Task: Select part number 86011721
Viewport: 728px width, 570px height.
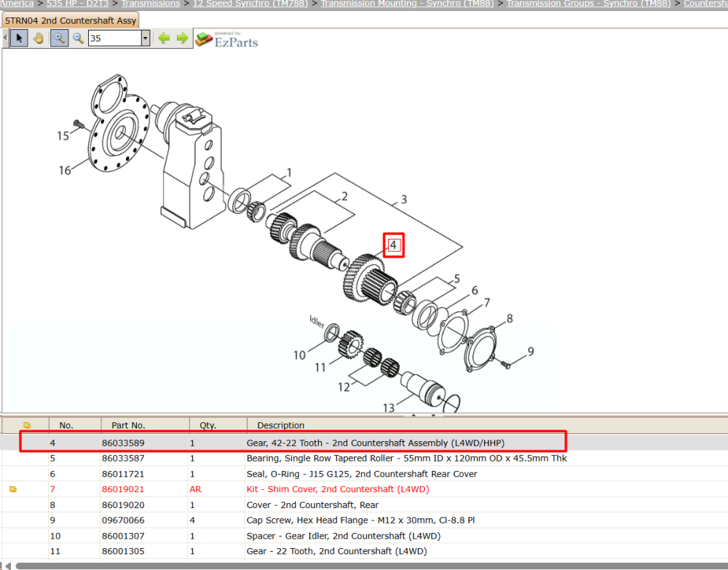Action: tap(123, 474)
